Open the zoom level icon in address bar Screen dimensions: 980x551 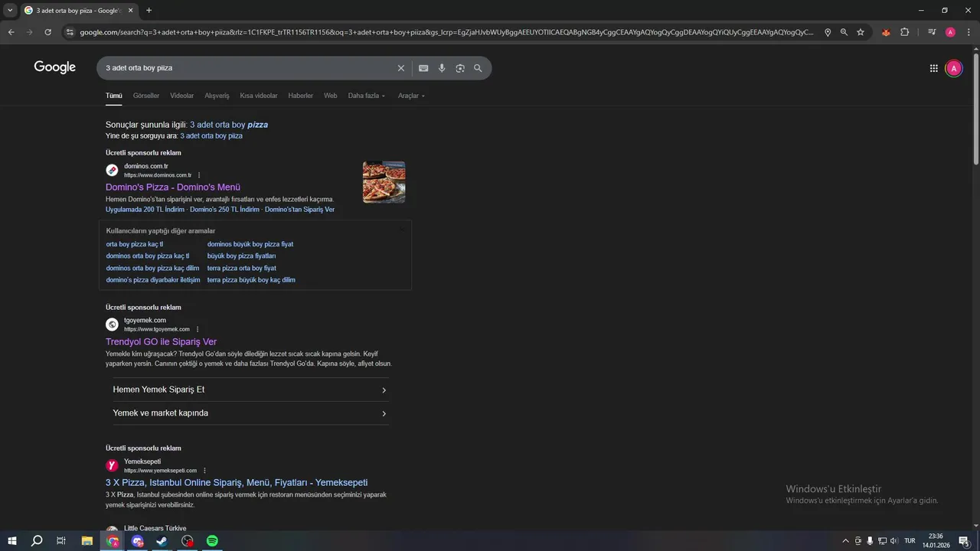[x=844, y=32]
